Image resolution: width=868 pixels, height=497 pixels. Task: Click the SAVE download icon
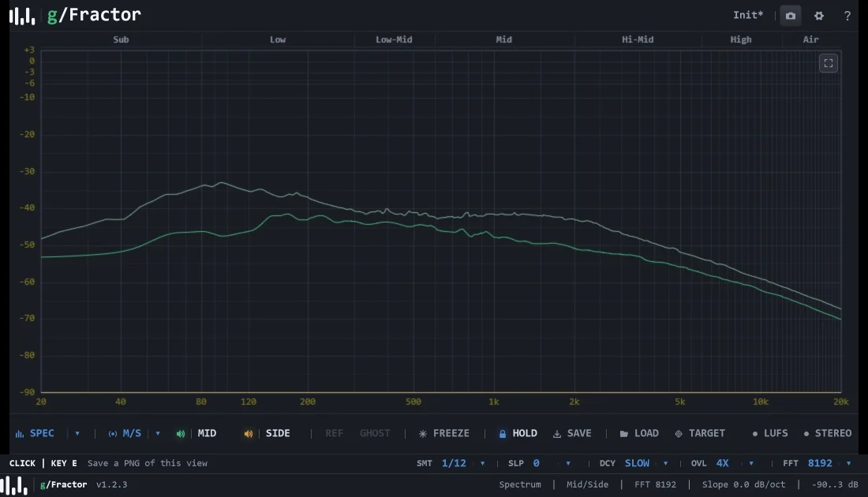(x=557, y=434)
